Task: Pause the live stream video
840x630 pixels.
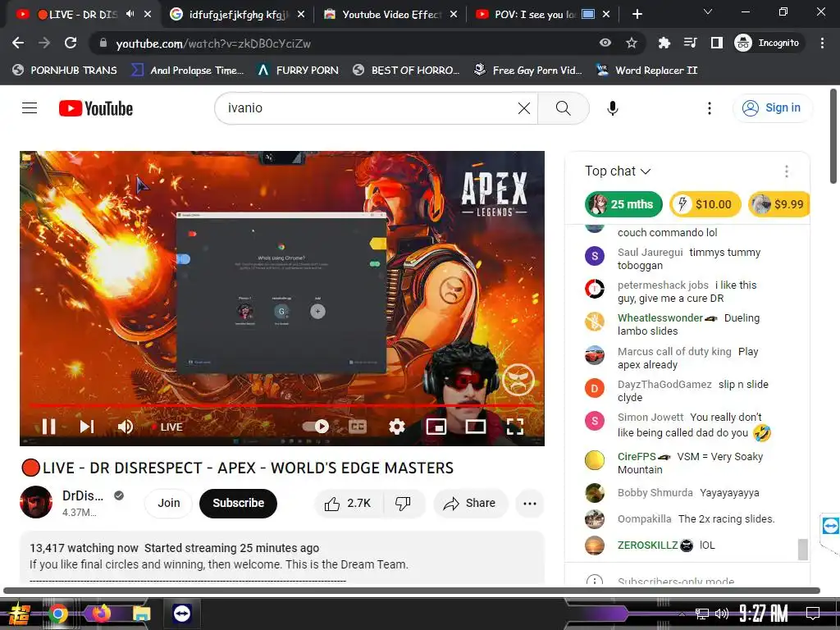Action: (x=48, y=427)
